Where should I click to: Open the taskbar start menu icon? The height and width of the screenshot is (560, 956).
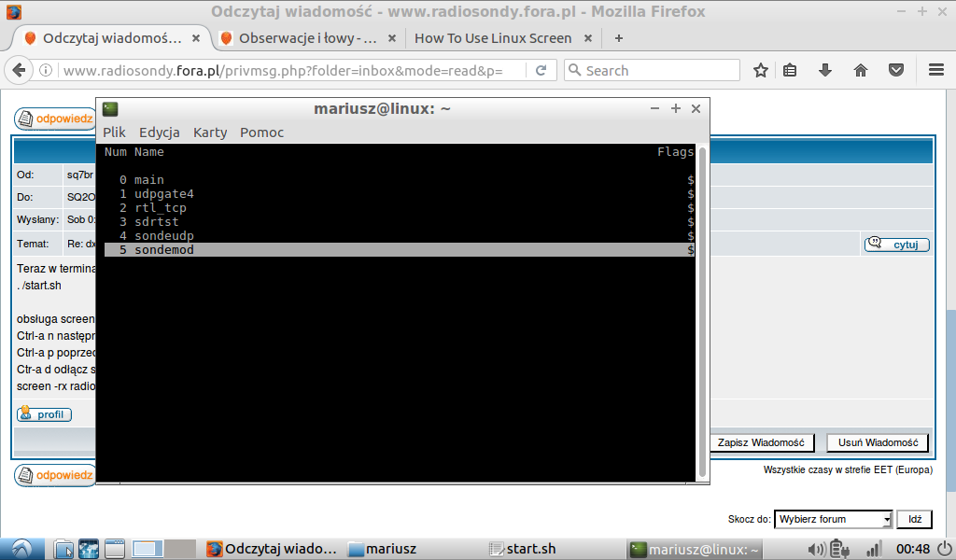pyautogui.click(x=21, y=549)
